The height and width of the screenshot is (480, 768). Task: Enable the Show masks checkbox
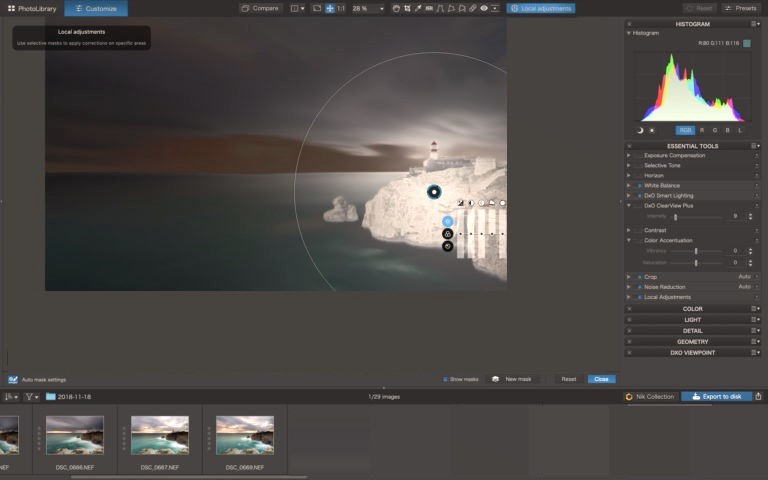click(x=445, y=379)
